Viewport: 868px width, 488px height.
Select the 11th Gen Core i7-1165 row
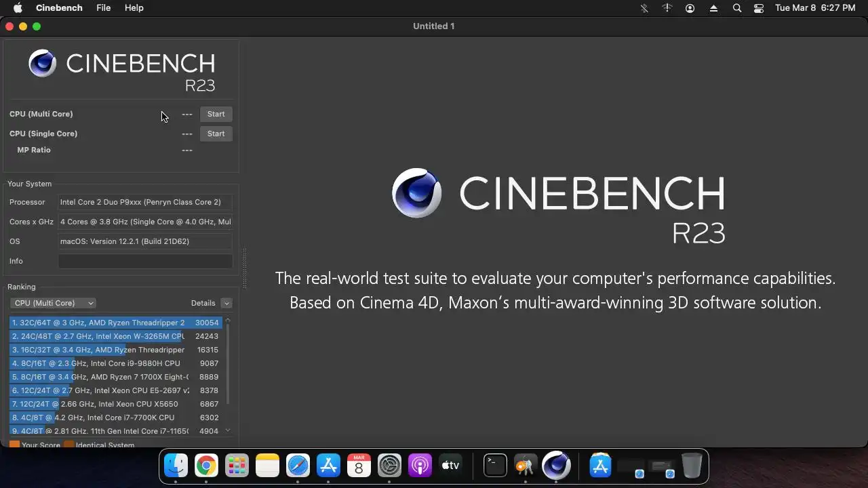click(x=116, y=431)
